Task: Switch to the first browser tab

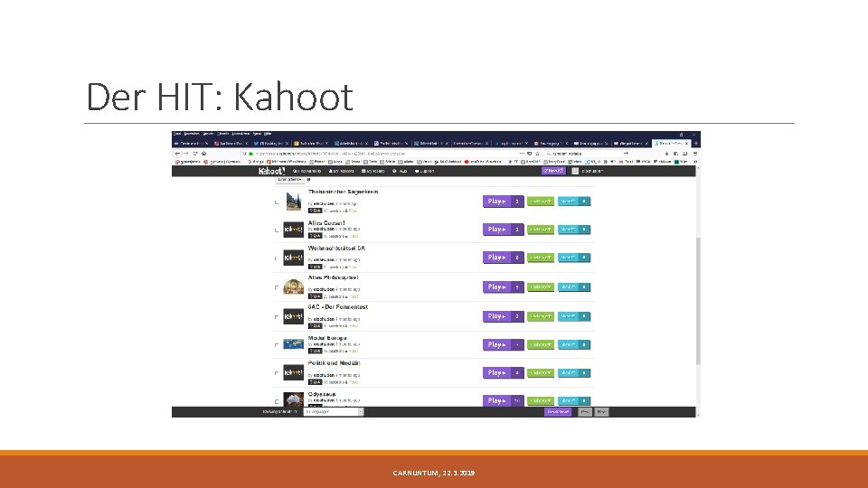Action: tap(192, 144)
